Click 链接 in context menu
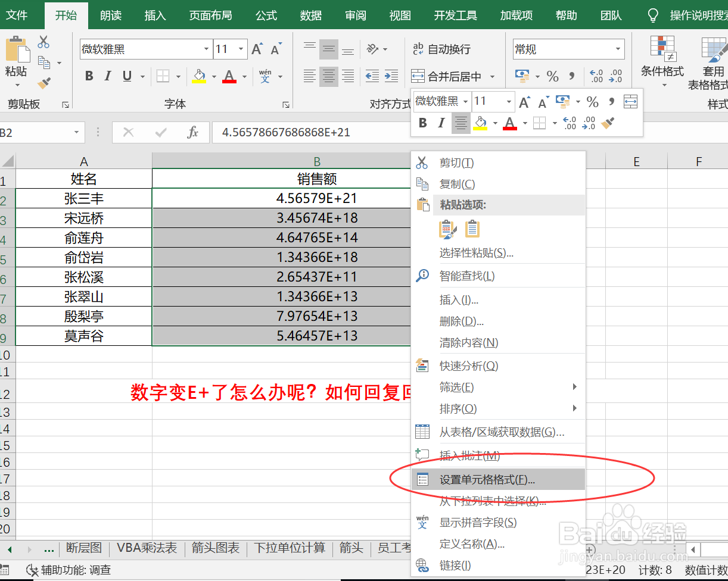This screenshot has height=581, width=728. [x=498, y=566]
